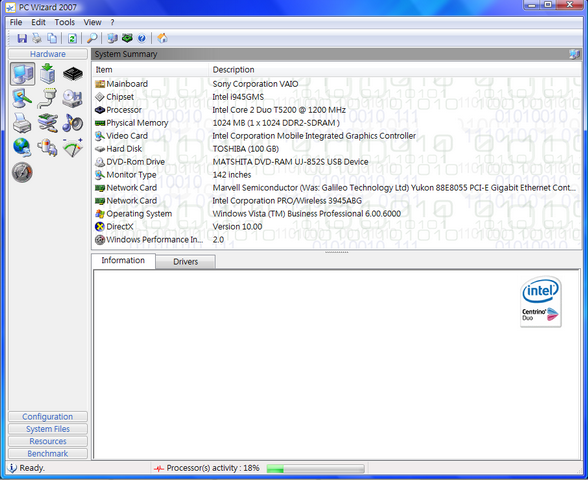588x480 pixels.
Task: Select the Multimedia music notes icon
Action: [73, 123]
